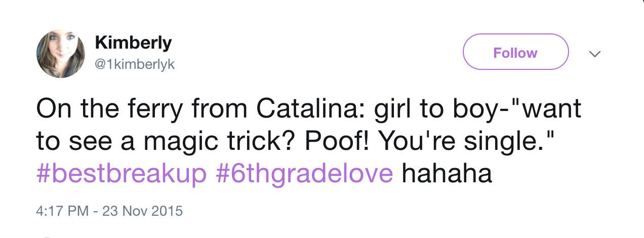Viewport: 644px width, 238px height.
Task: Click the word hahaha after the hashtags
Action: coord(447,174)
